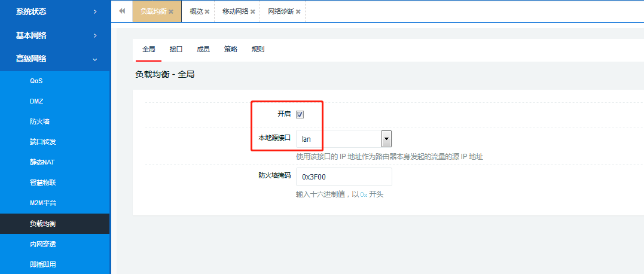Viewport: 644px width, 274px height.
Task: Click the 防火墙掩码 input field
Action: point(344,177)
